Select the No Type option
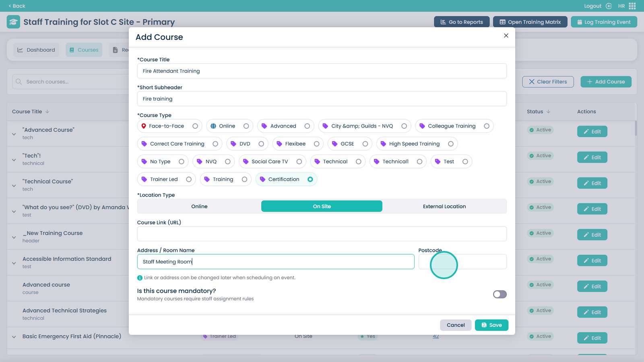Image resolution: width=644 pixels, height=362 pixels. point(163,161)
